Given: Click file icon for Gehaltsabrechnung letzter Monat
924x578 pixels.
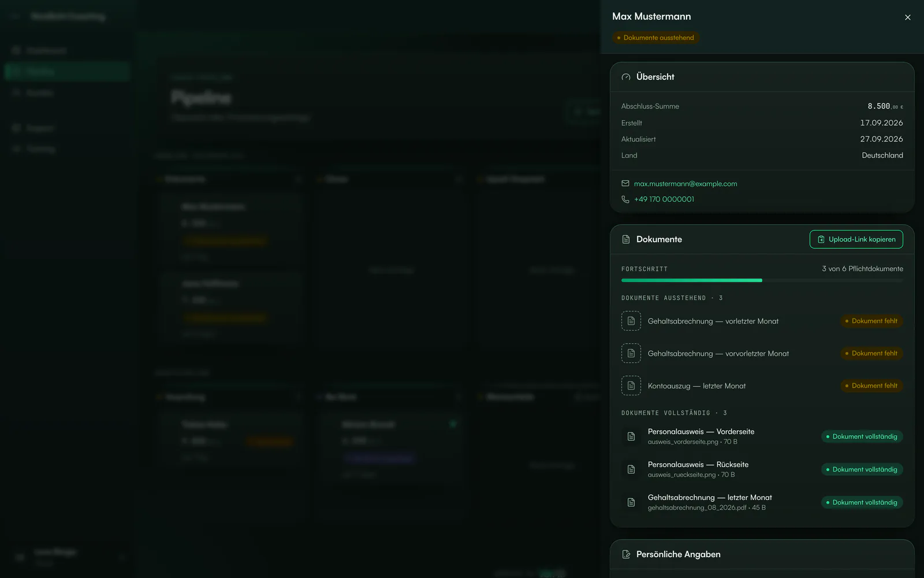Looking at the screenshot, I should [x=631, y=502].
